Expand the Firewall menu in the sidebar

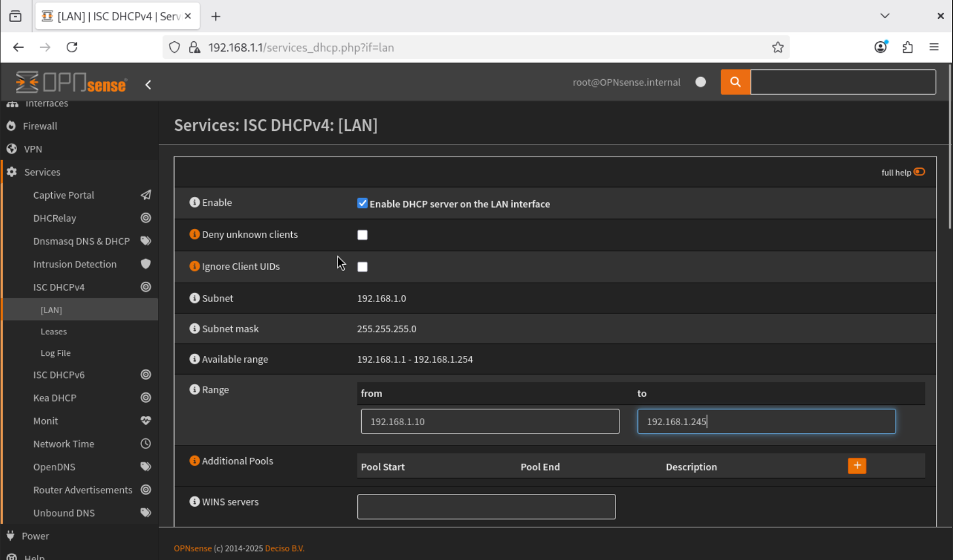(x=40, y=126)
